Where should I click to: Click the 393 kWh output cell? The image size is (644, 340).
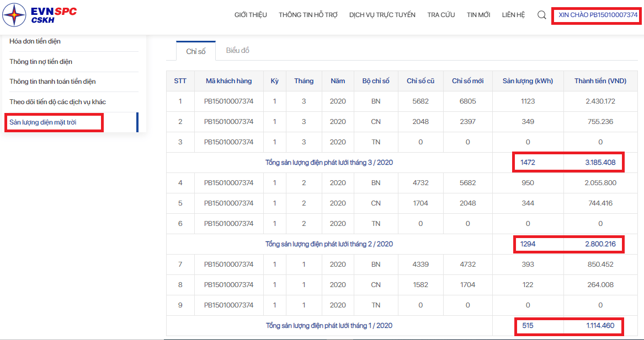(x=528, y=264)
